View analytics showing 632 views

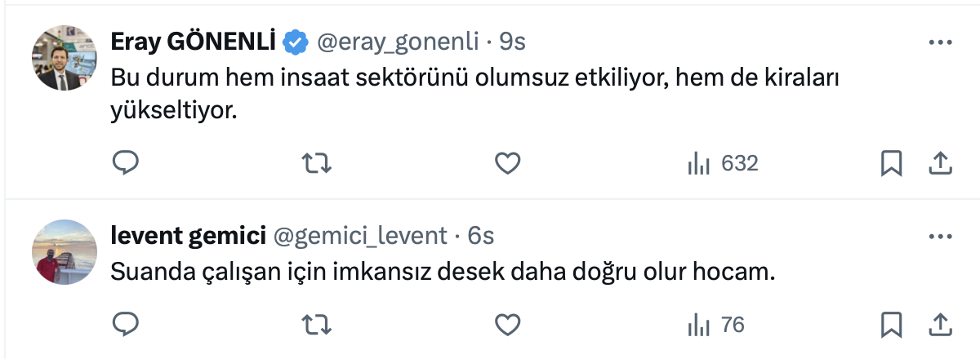[723, 164]
